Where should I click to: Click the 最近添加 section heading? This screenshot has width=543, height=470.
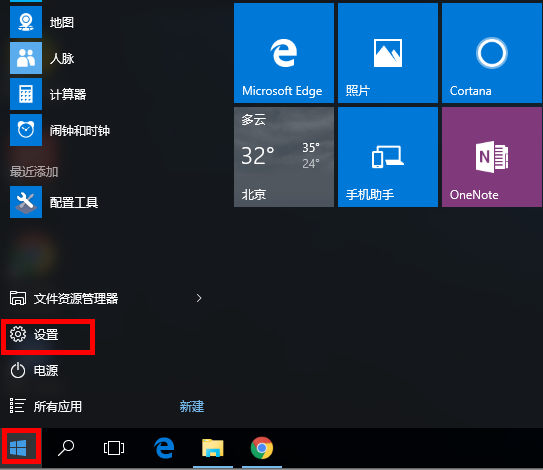pyautogui.click(x=34, y=172)
